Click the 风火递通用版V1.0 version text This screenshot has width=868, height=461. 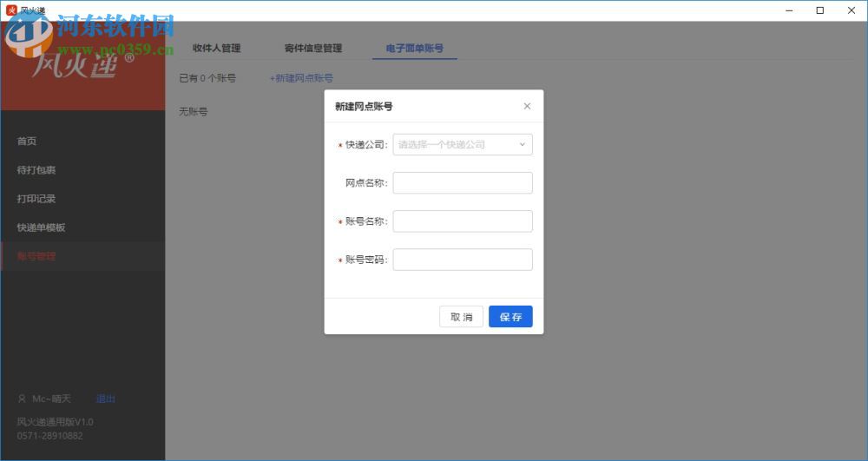click(x=56, y=422)
